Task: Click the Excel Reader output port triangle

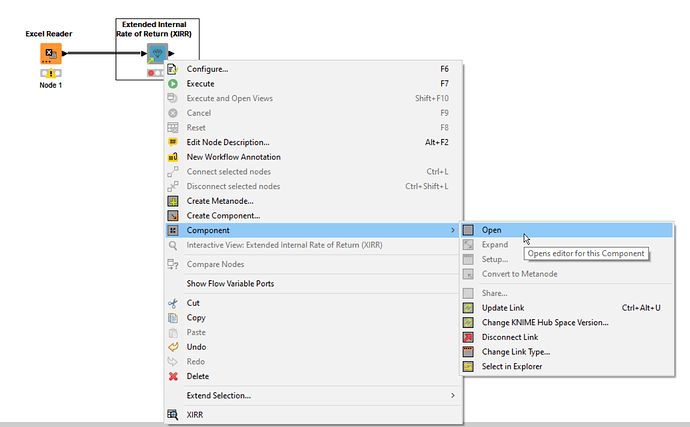Action: coord(64,53)
